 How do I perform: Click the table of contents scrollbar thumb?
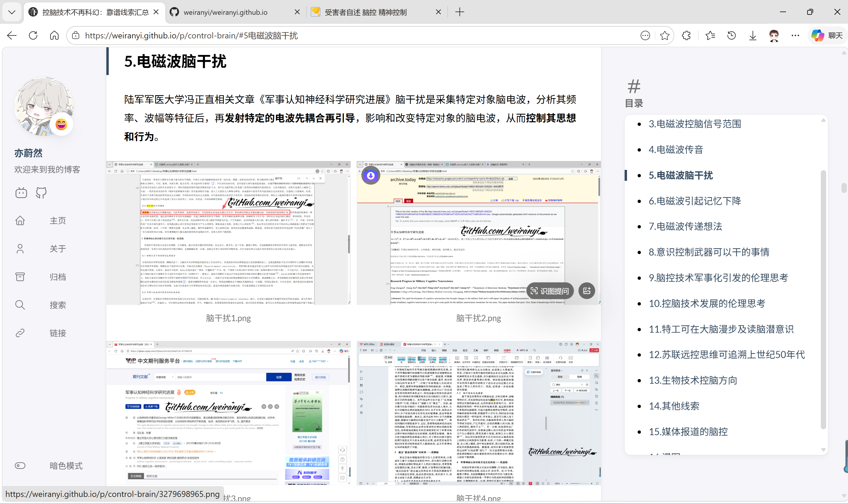[x=823, y=299]
